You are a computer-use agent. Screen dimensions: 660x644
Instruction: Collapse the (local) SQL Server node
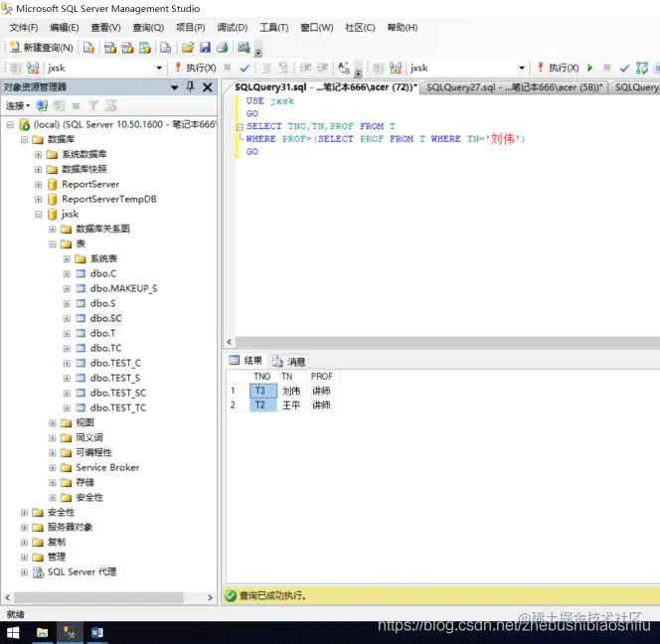(x=11, y=124)
